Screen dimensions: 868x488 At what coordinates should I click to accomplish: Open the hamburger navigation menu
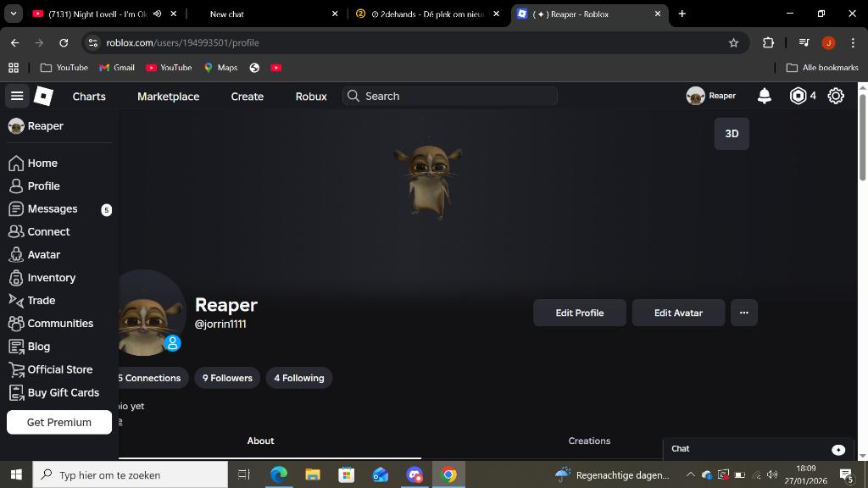pyautogui.click(x=17, y=97)
